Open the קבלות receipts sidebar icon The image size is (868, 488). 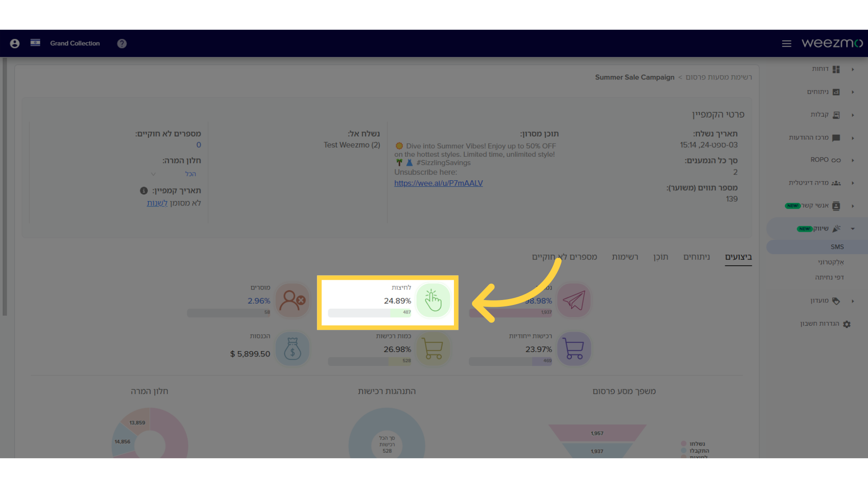click(836, 115)
